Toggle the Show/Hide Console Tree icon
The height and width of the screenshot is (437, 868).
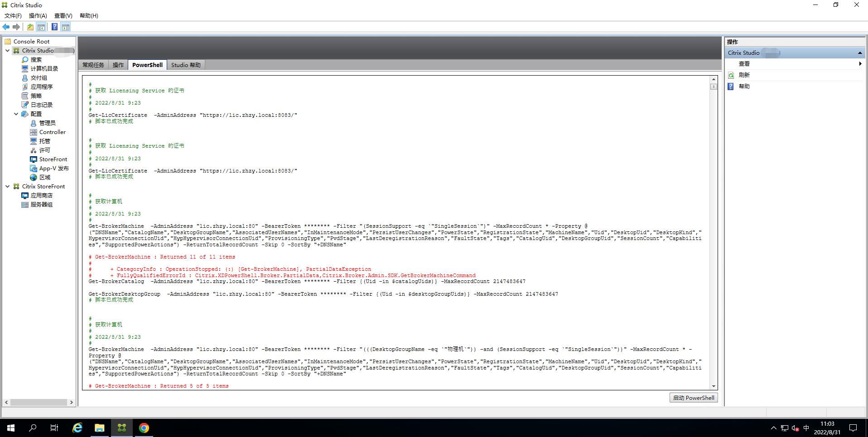pyautogui.click(x=41, y=27)
